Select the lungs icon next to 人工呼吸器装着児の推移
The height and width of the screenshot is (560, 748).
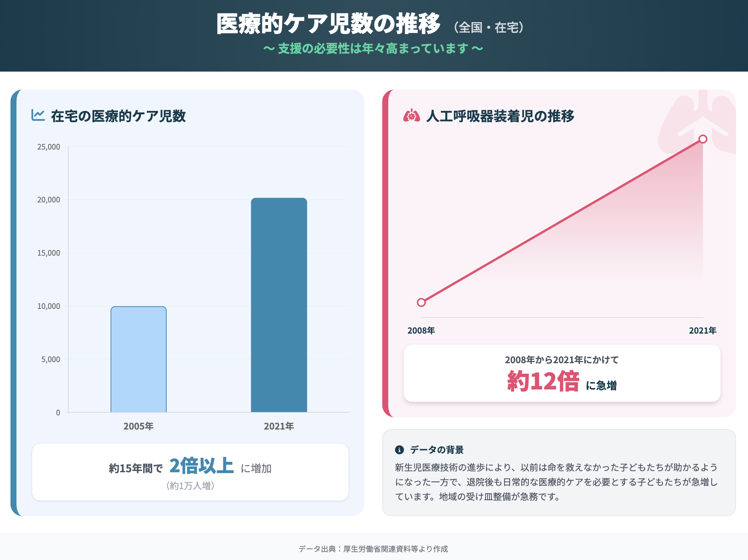[x=411, y=116]
